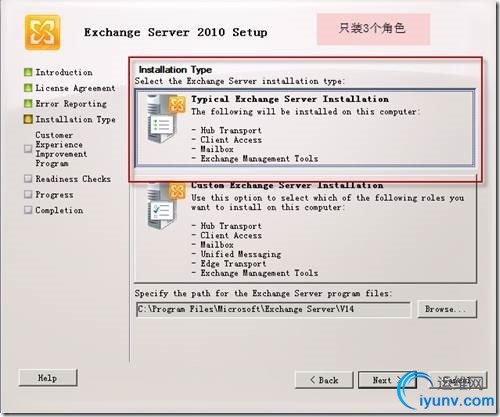Click the Help button
This screenshot has height=417, width=500.
coord(48,378)
